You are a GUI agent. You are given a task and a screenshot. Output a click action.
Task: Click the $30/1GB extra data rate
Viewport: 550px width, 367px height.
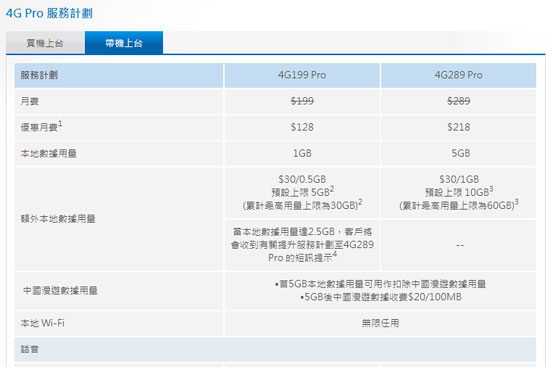coord(459,179)
